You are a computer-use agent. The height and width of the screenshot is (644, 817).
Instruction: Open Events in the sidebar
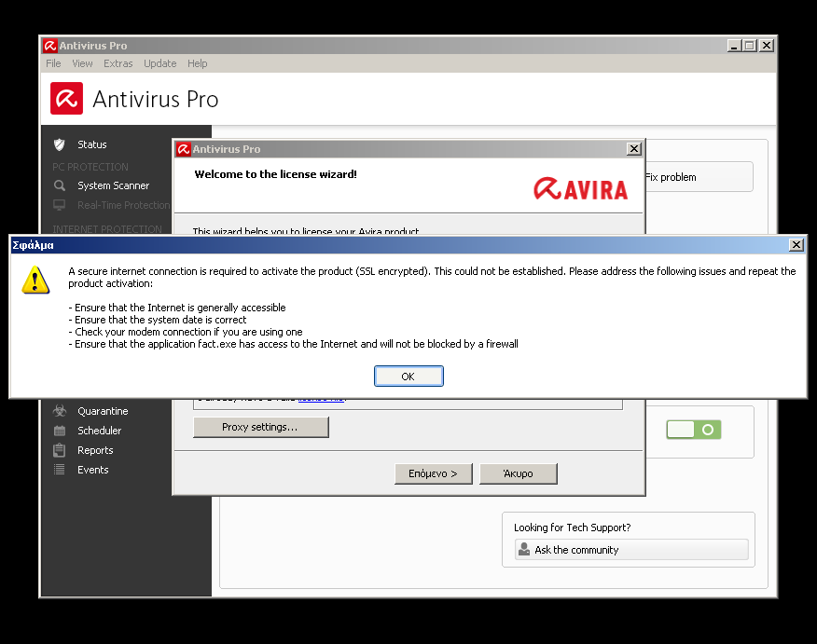click(x=92, y=470)
